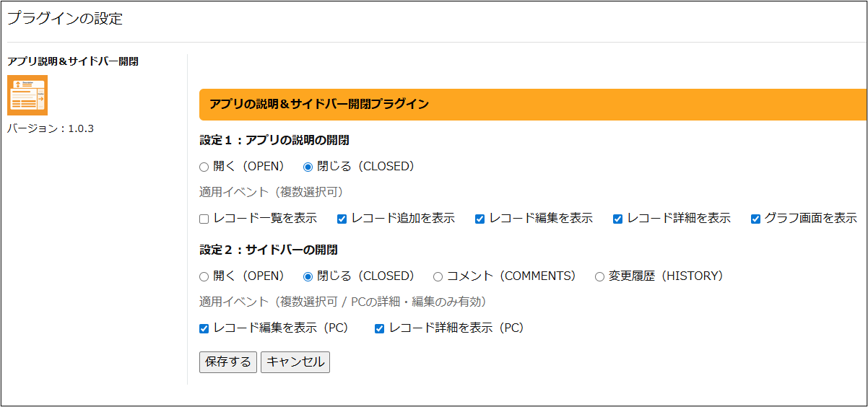Viewport: 868px width, 407px height.
Task: Click the orange plugin icon thumbnail
Action: pyautogui.click(x=27, y=95)
